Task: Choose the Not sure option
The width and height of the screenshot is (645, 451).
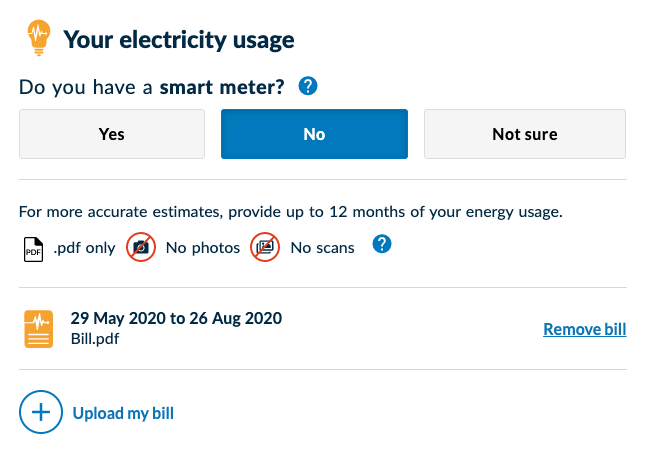Action: pyautogui.click(x=525, y=134)
